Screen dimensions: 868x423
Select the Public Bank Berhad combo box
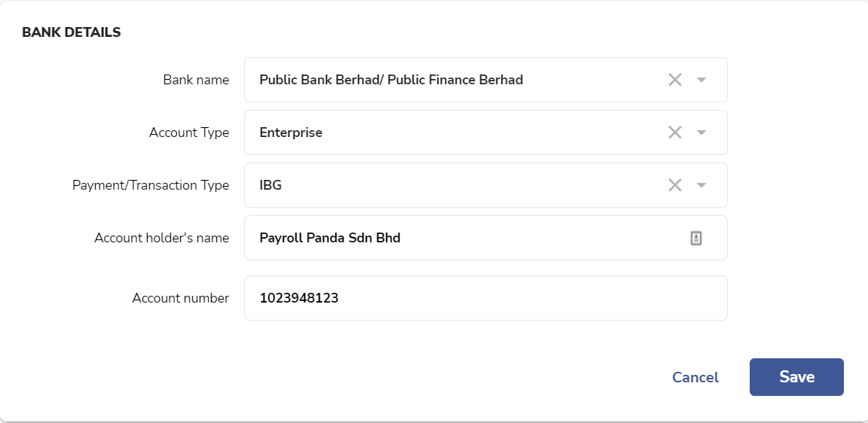pyautogui.click(x=485, y=80)
